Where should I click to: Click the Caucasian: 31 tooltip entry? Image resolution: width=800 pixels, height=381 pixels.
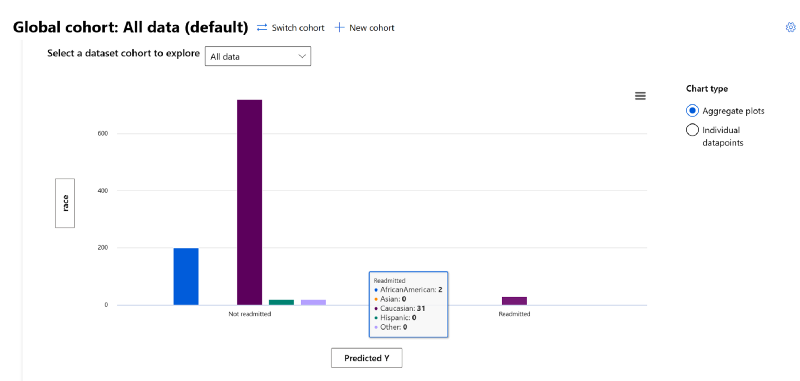(400, 309)
